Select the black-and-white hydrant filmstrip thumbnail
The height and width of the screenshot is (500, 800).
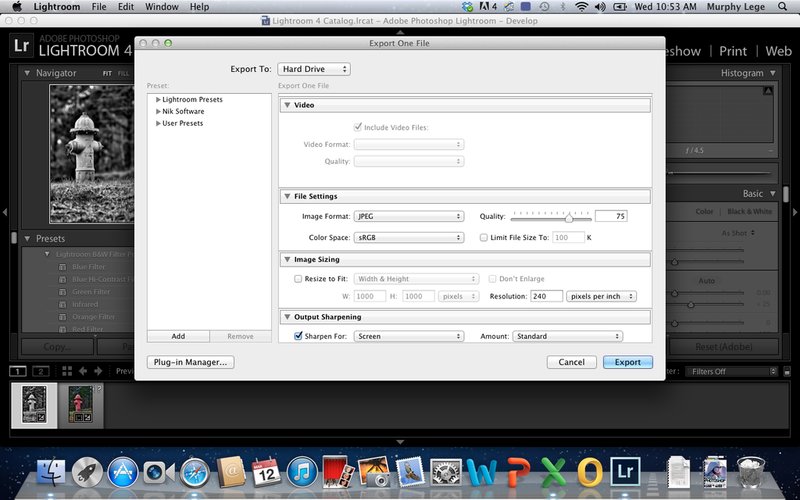[x=34, y=405]
